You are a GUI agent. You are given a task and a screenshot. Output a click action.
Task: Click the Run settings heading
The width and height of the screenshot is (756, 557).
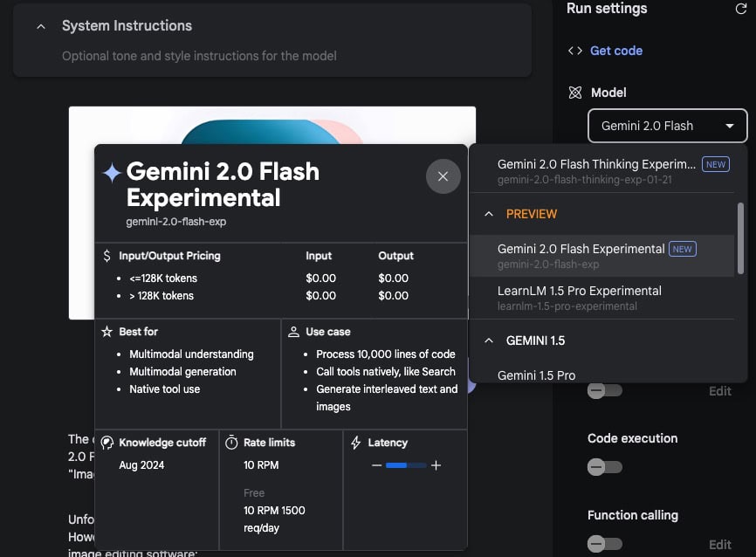point(607,9)
